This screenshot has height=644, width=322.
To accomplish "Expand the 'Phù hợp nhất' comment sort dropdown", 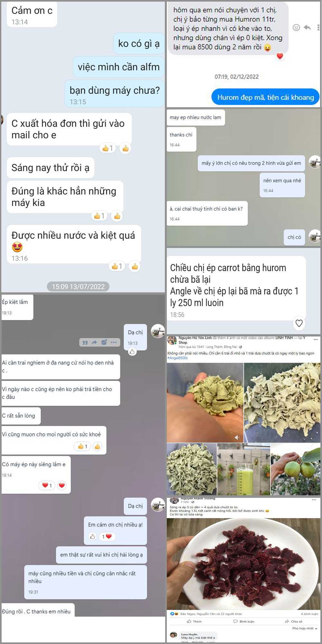I will click(x=305, y=628).
